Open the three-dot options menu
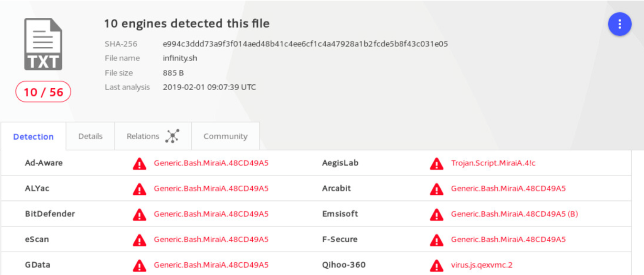 [x=620, y=24]
